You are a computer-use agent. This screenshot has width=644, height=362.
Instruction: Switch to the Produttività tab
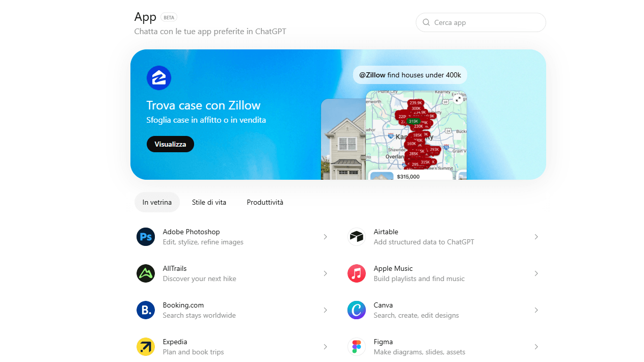(x=265, y=202)
